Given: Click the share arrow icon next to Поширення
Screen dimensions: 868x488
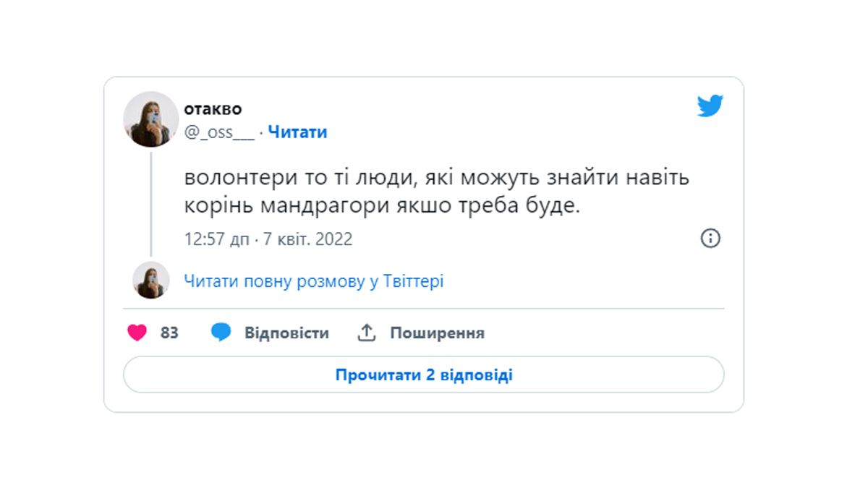Looking at the screenshot, I should 367,332.
